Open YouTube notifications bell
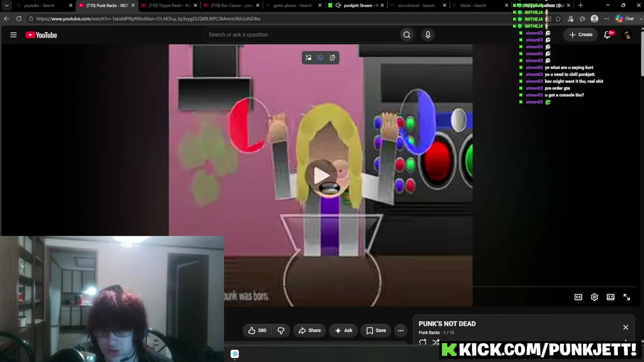644x362 pixels. 608,35
